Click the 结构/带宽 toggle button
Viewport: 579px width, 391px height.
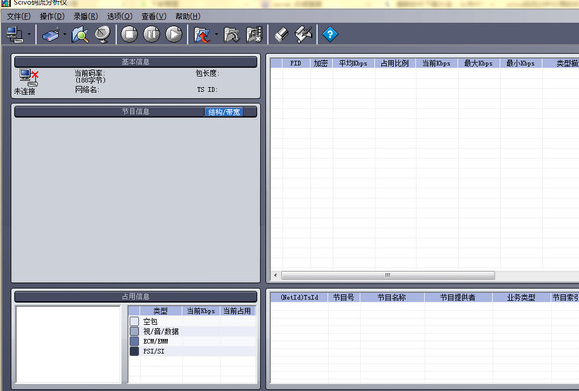(x=224, y=112)
